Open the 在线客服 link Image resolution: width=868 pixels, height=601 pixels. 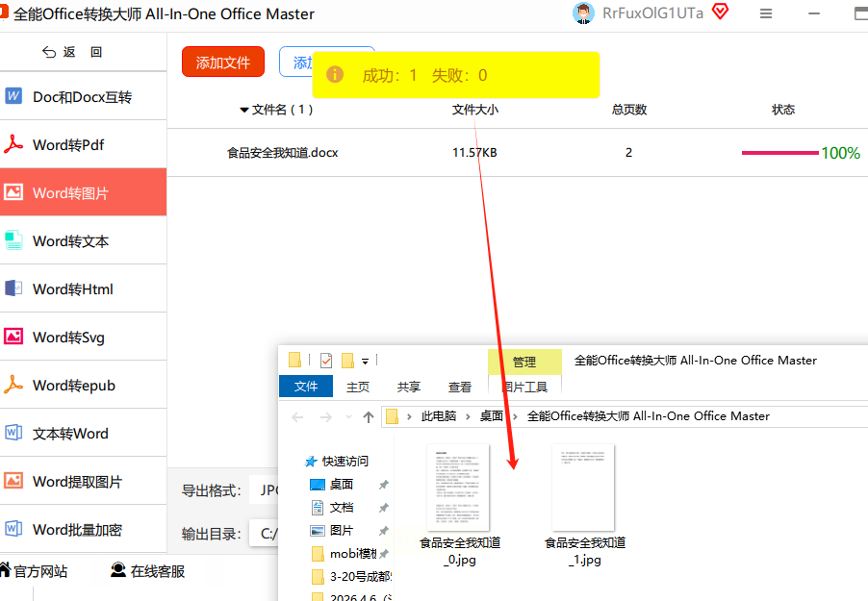(x=148, y=570)
